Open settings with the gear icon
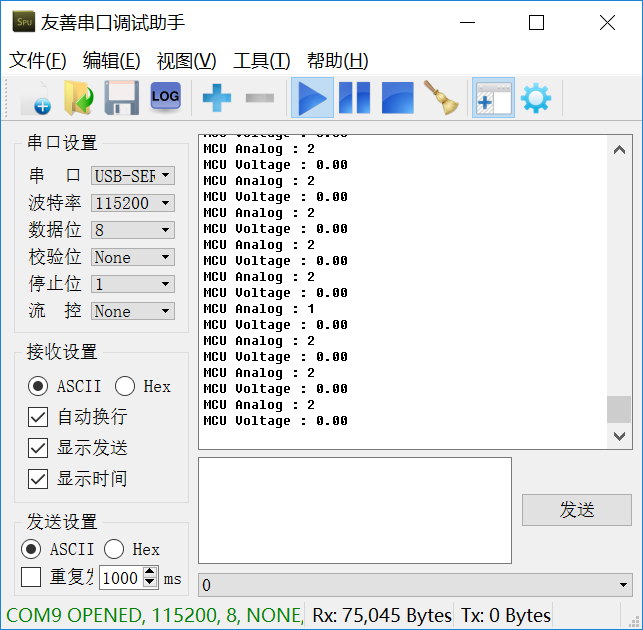 536,98
